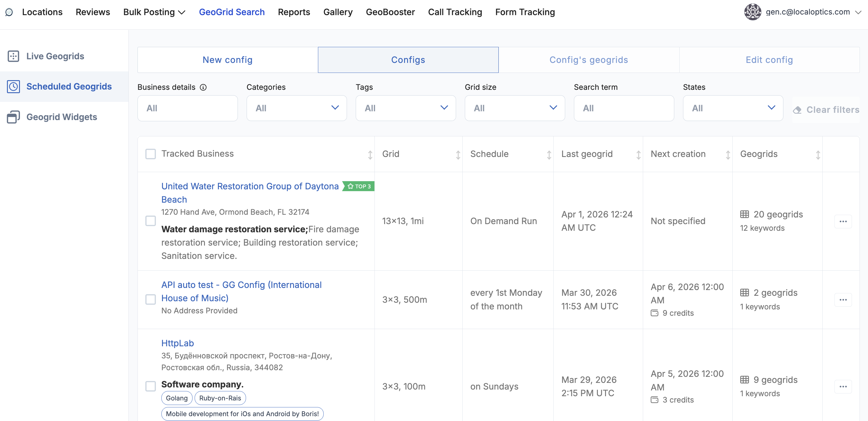Screen dimensions: 868x421
Task: Click the Business details info icon
Action: click(203, 87)
